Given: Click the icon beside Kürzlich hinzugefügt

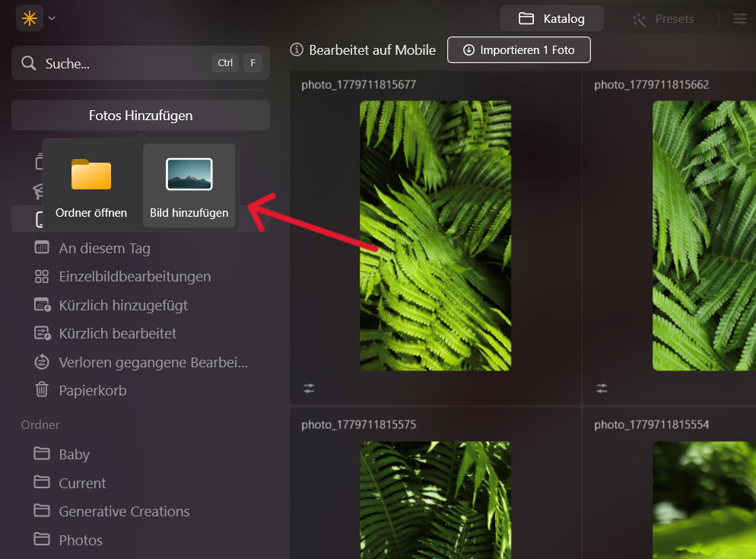Looking at the screenshot, I should click(x=43, y=305).
